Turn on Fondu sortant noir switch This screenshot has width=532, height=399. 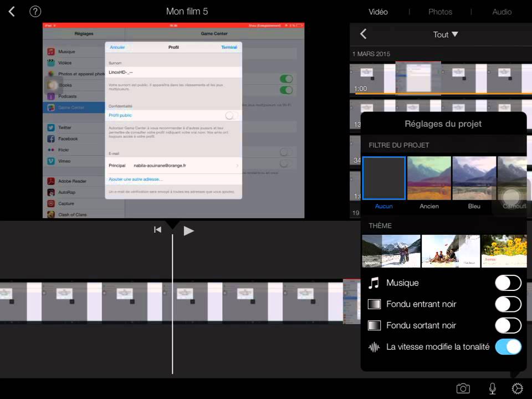pyautogui.click(x=508, y=325)
